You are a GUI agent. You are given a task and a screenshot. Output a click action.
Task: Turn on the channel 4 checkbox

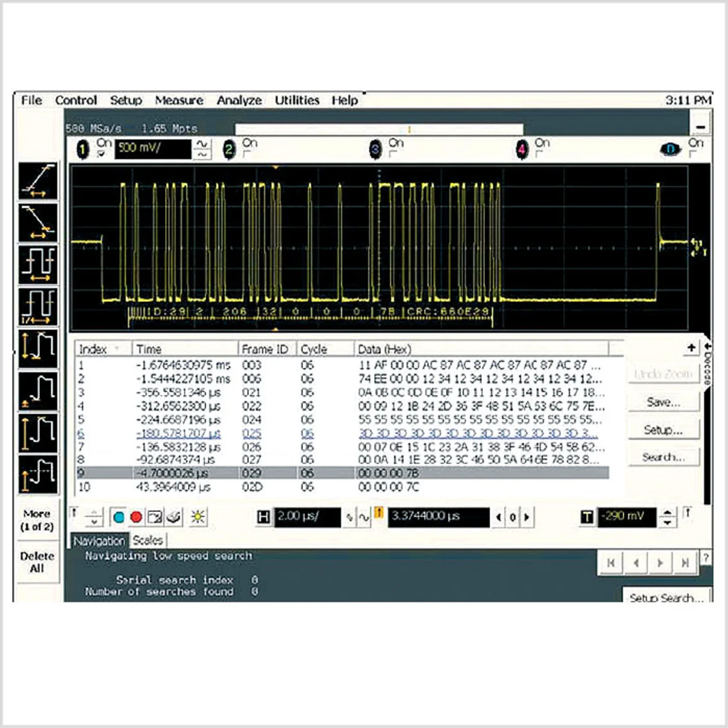click(x=539, y=154)
